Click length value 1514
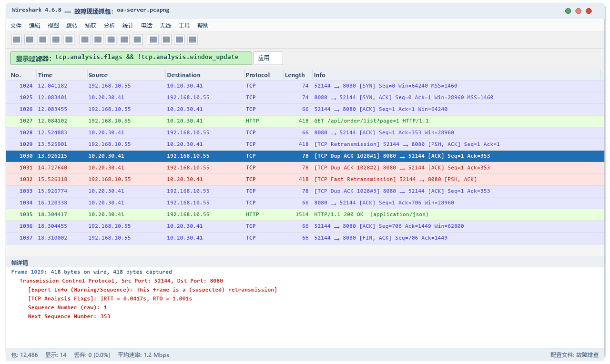This screenshot has height=364, width=610. (x=302, y=214)
